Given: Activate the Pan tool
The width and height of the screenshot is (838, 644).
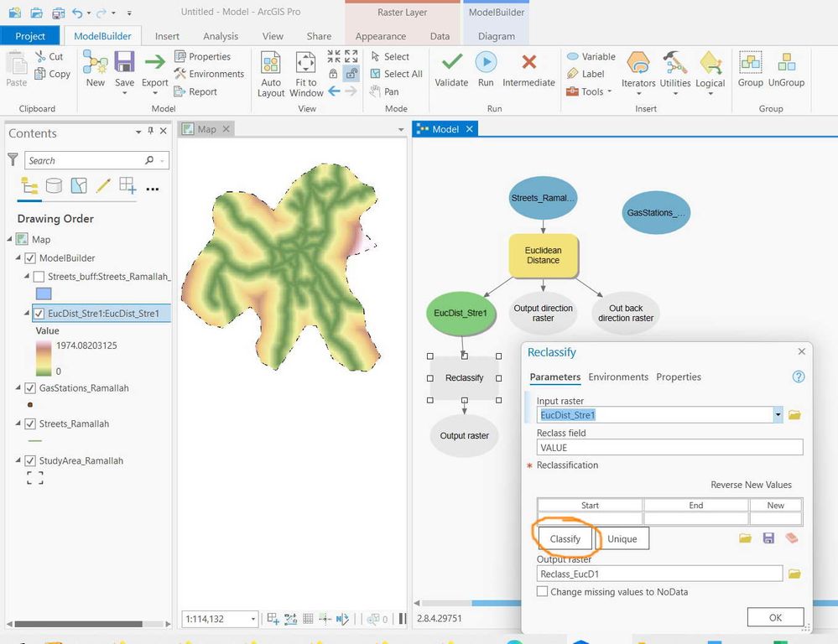Looking at the screenshot, I should click(x=384, y=91).
